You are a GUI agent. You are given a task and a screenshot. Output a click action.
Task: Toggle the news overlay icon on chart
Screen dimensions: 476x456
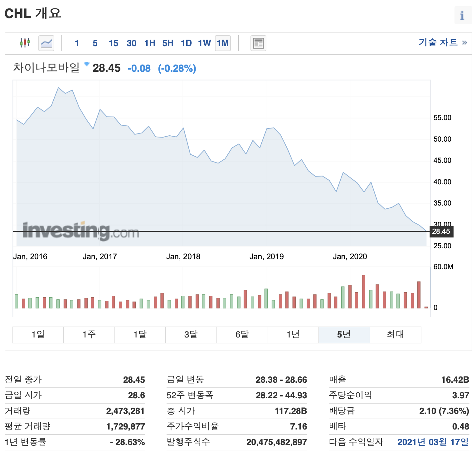click(x=258, y=43)
